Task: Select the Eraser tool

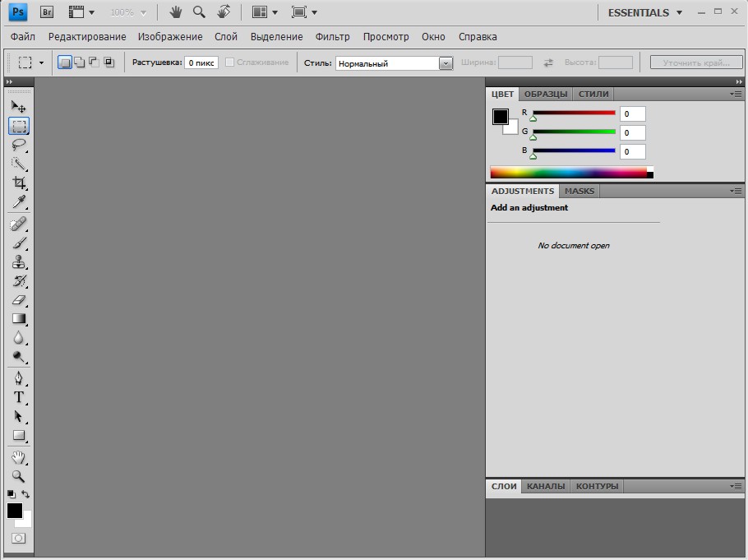Action: (x=19, y=300)
